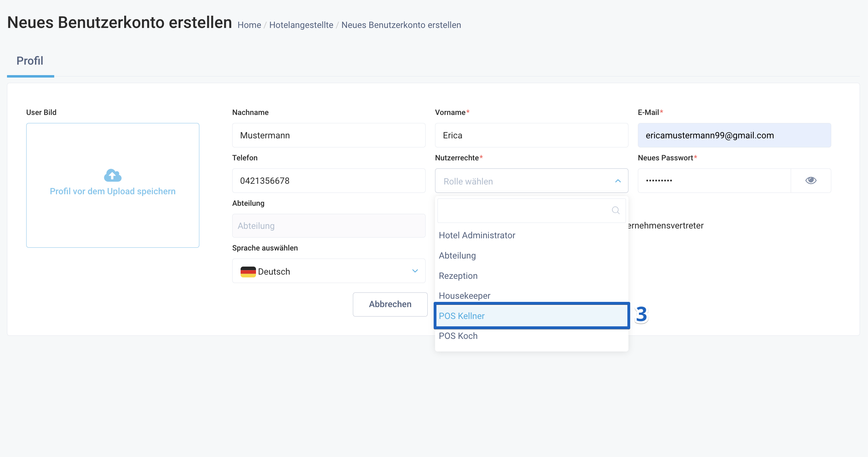Viewport: 868px width, 457px height.
Task: Collapse the Nutzerrechte dropdown chevron
Action: point(618,181)
